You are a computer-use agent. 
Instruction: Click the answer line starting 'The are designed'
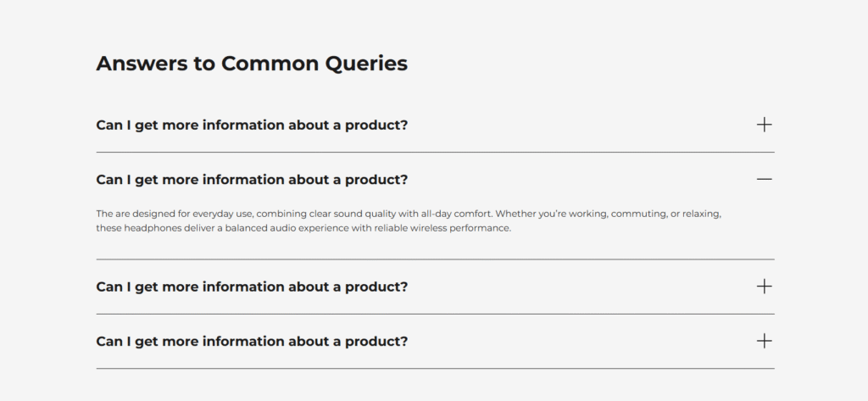click(409, 214)
